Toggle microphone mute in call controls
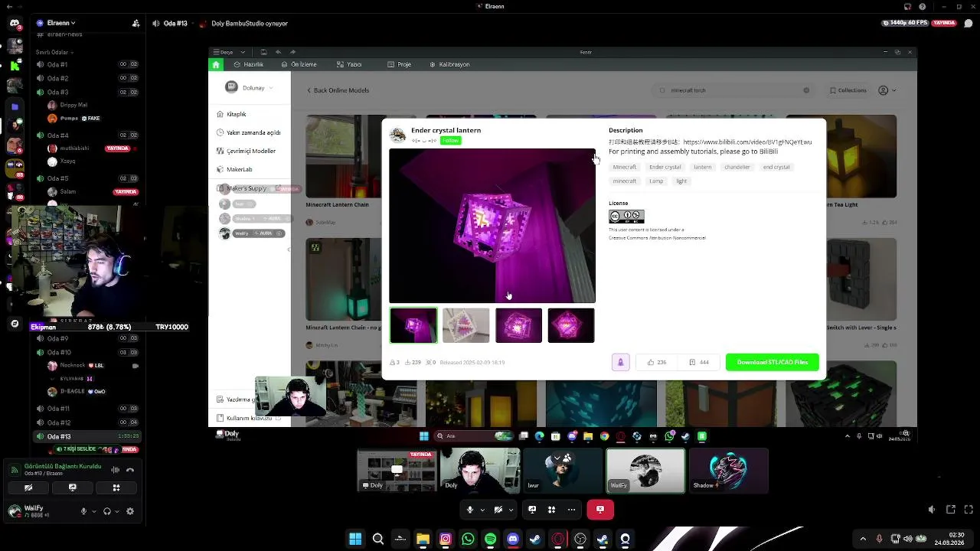 [470, 509]
